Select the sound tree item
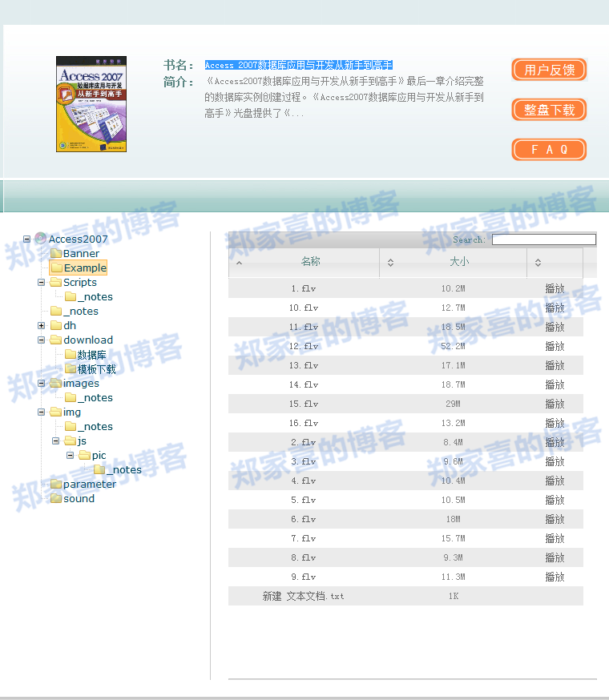The width and height of the screenshot is (609, 700). click(x=79, y=498)
